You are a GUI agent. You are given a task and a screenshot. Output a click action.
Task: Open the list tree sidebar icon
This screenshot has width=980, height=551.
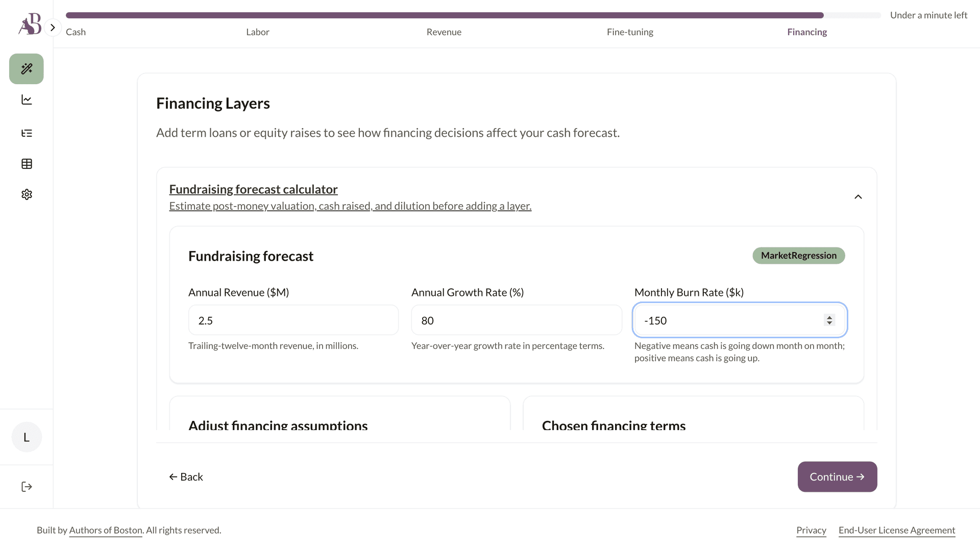(x=27, y=133)
